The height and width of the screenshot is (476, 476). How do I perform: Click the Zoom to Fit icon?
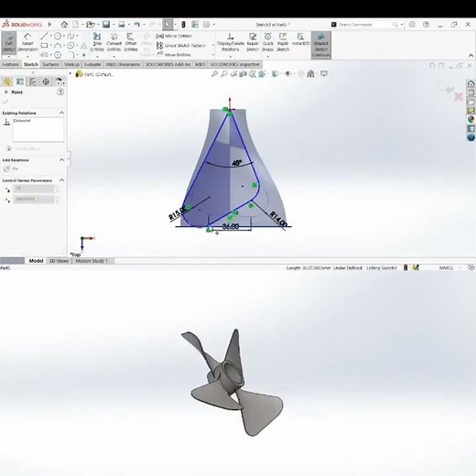pos(215,74)
